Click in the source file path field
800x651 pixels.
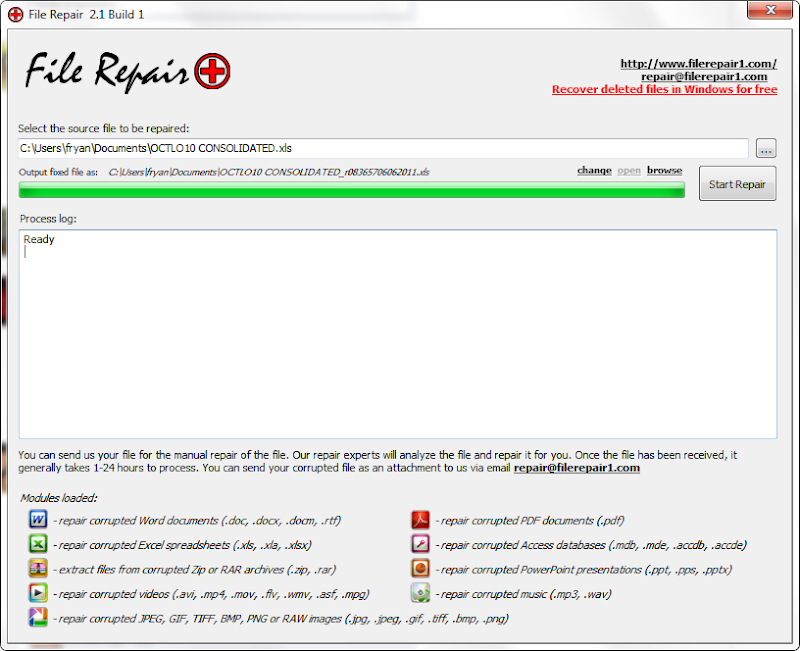pos(383,148)
